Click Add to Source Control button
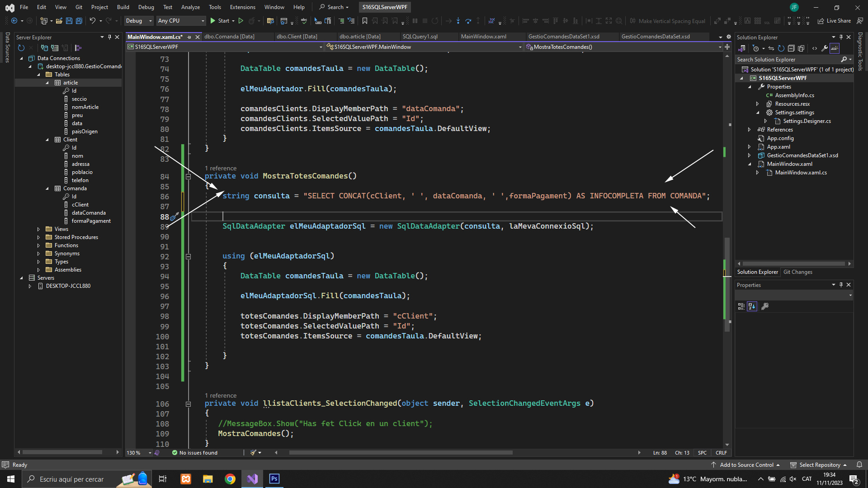The image size is (868, 488). 746,465
